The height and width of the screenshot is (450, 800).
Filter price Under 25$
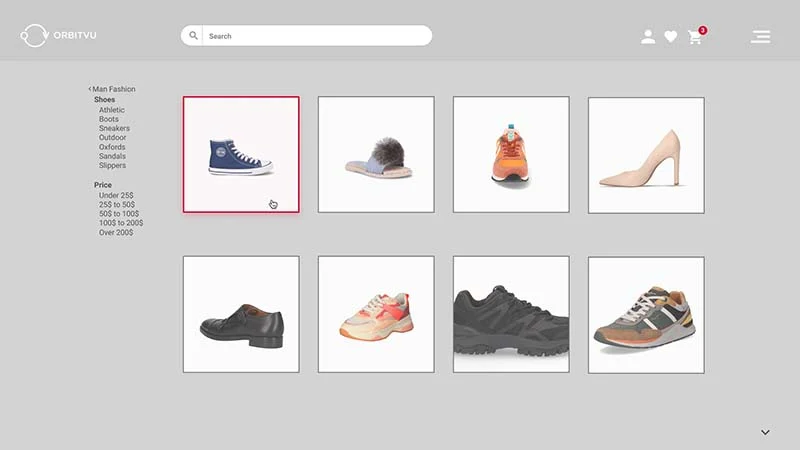(116, 195)
